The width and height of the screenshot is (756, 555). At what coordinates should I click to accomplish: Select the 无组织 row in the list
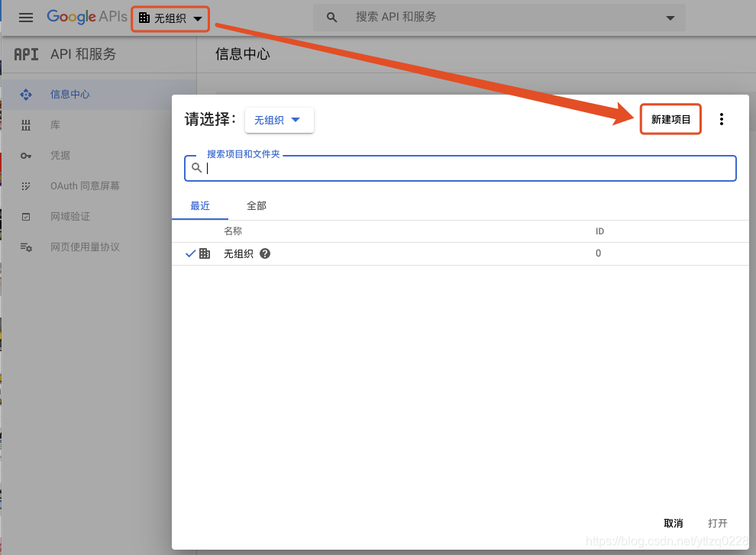point(460,253)
